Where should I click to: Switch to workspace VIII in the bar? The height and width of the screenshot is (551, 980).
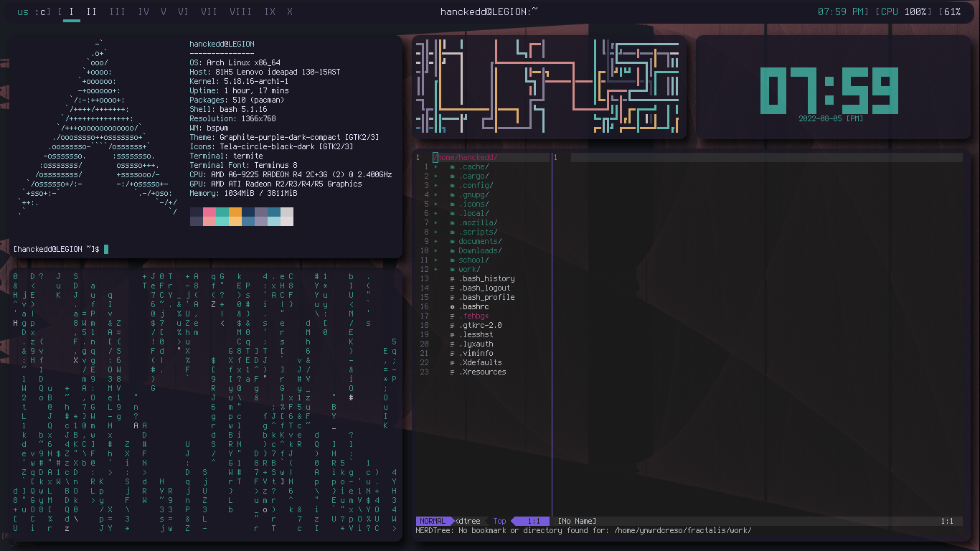[x=241, y=11]
